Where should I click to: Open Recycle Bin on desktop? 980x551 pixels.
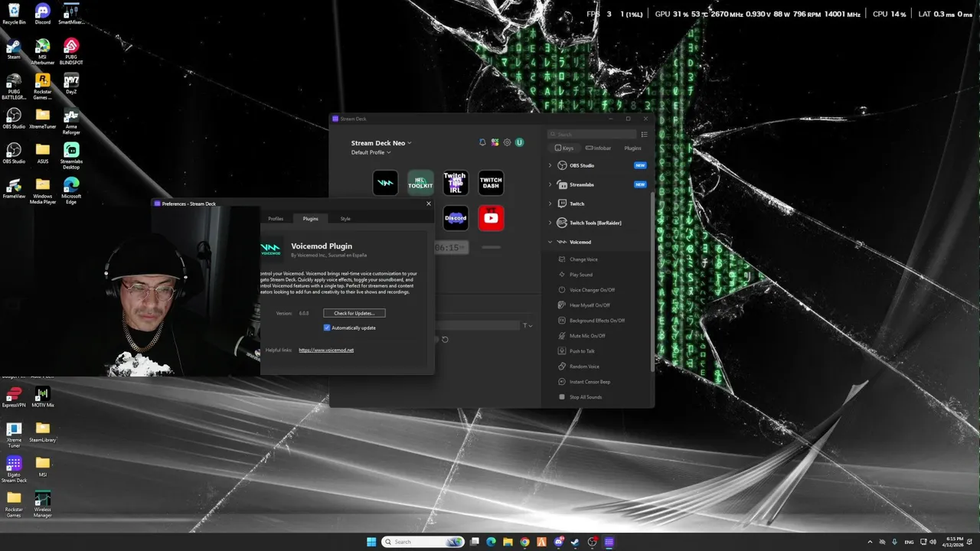click(14, 14)
